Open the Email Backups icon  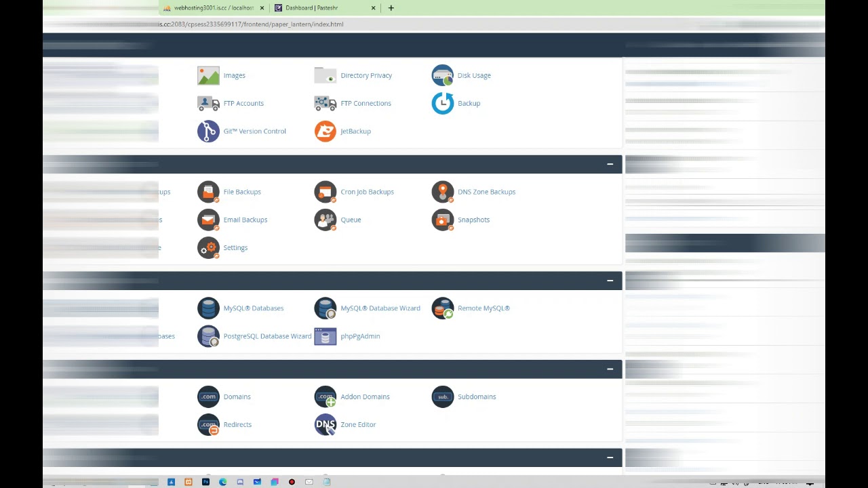tap(208, 220)
